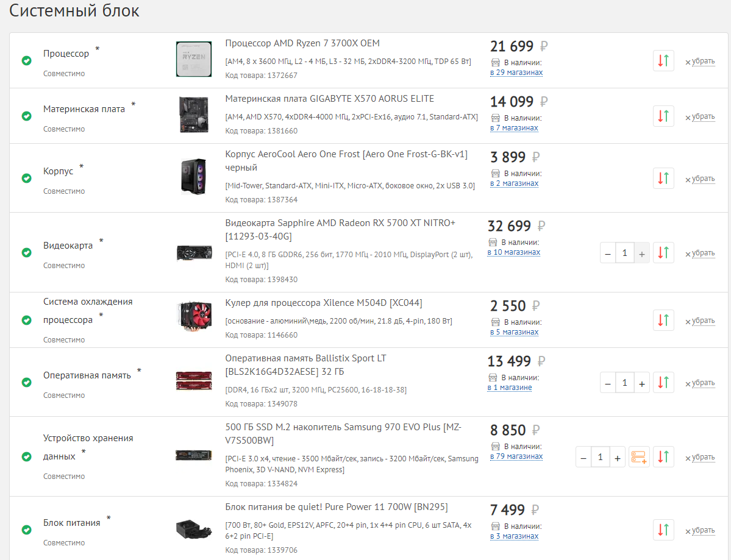The image size is (731, 560).
Task: Click the AeroCool Aero One Frost case thumbnail
Action: click(x=194, y=177)
